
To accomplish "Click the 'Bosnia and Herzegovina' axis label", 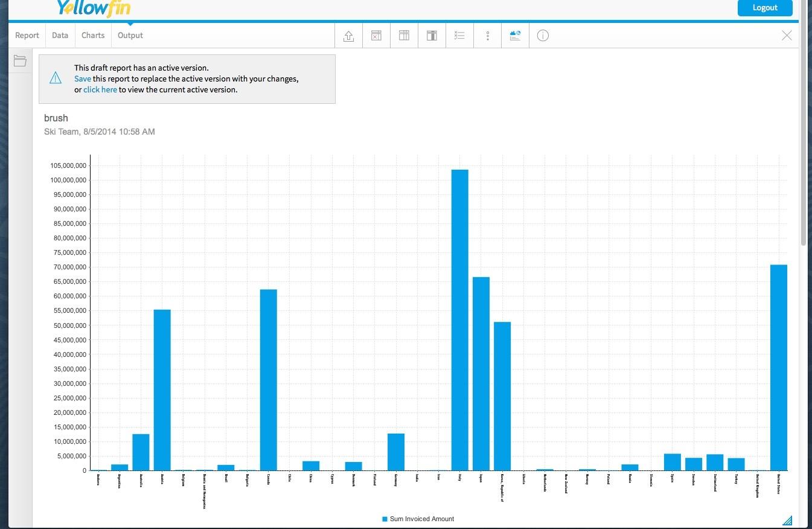I will 205,491.
